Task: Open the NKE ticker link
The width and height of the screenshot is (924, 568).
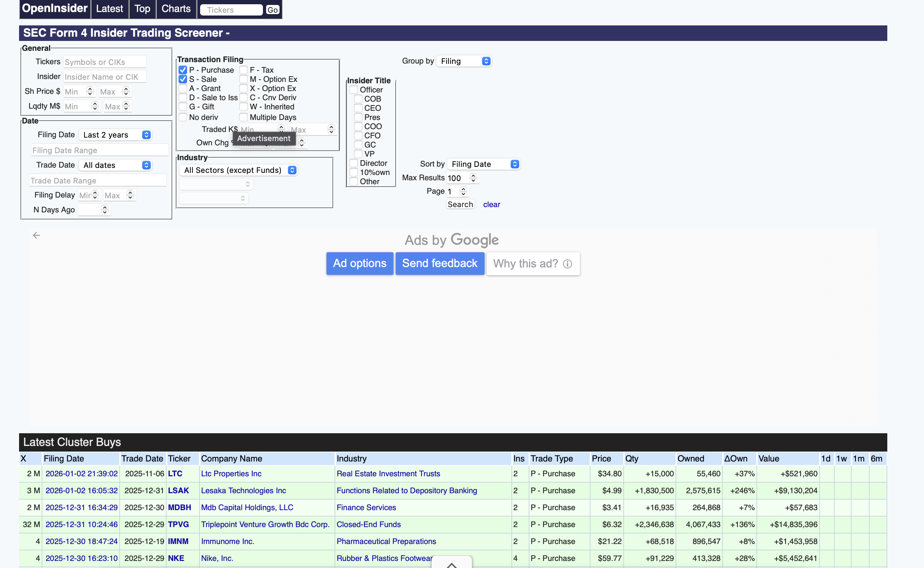Action: point(176,558)
